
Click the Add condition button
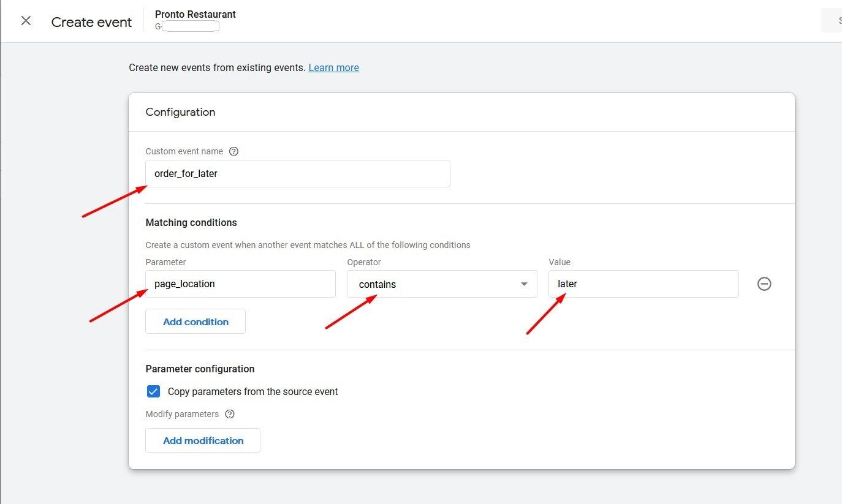(x=195, y=322)
